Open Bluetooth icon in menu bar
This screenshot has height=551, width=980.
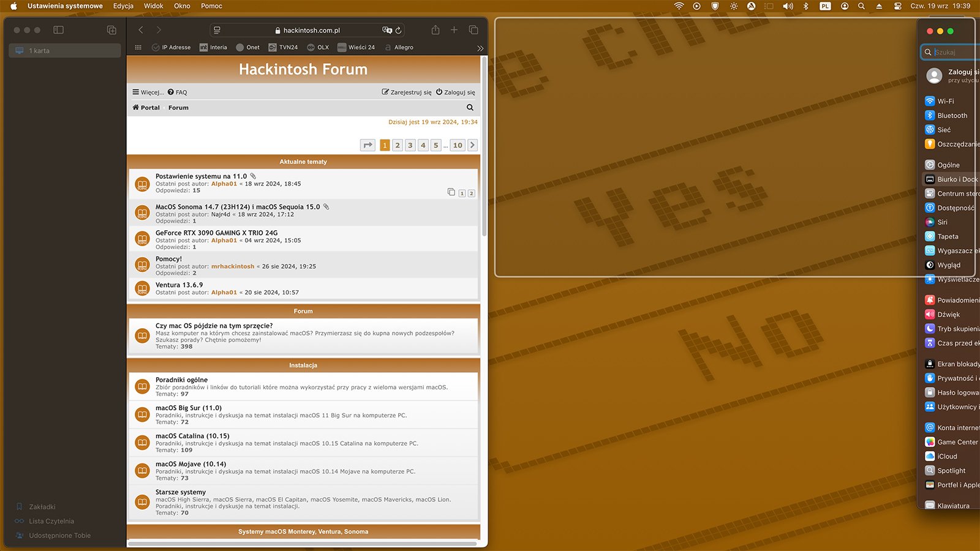(806, 6)
